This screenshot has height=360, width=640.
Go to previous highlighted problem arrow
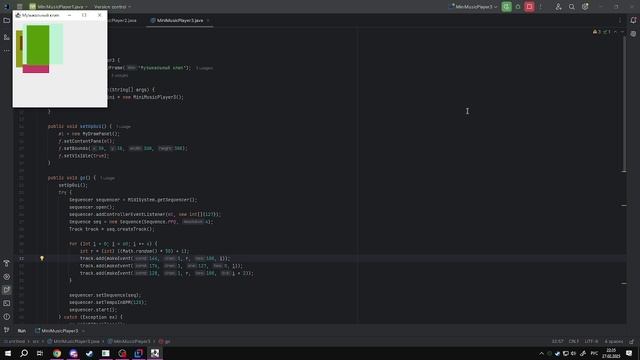tap(616, 31)
